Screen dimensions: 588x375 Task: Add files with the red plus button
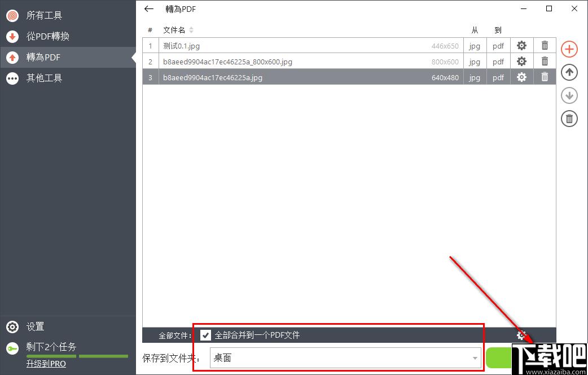click(569, 49)
